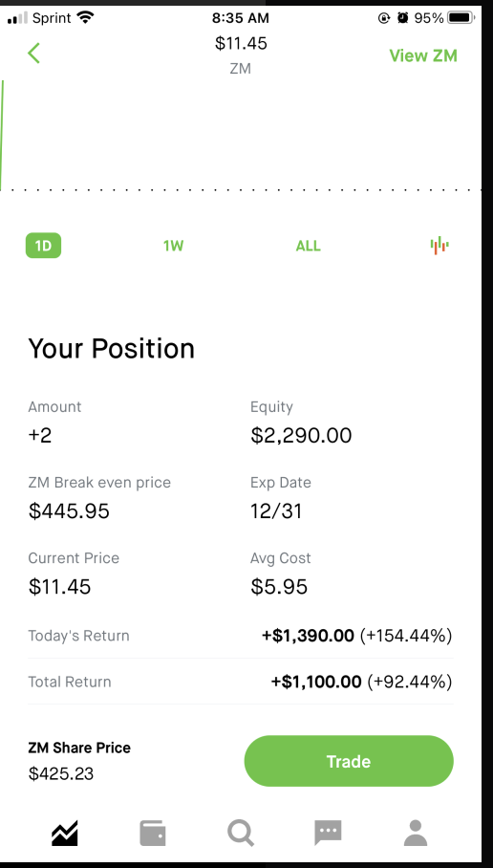
Task: Tap the battery status indicator
Action: pos(461,18)
